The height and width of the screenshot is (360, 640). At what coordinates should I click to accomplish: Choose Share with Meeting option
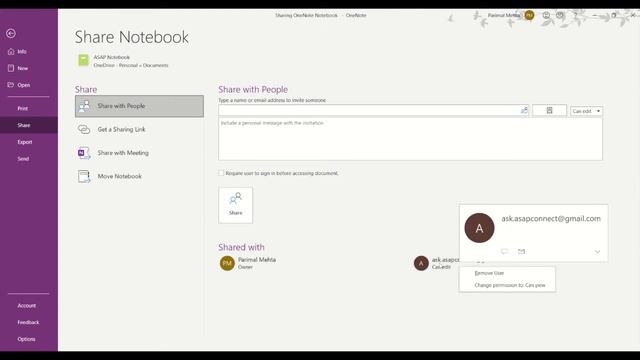[x=139, y=153]
